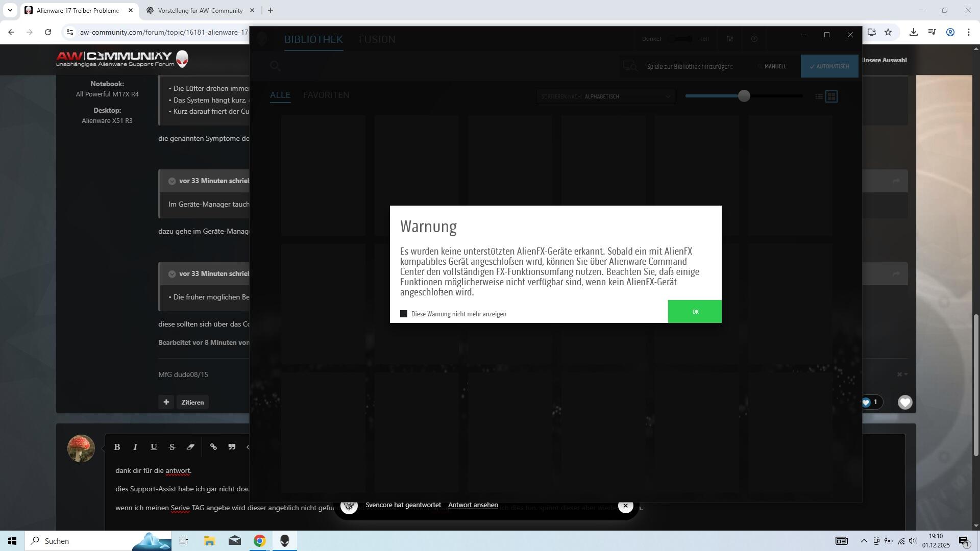Click the help question mark icon

click(x=754, y=39)
